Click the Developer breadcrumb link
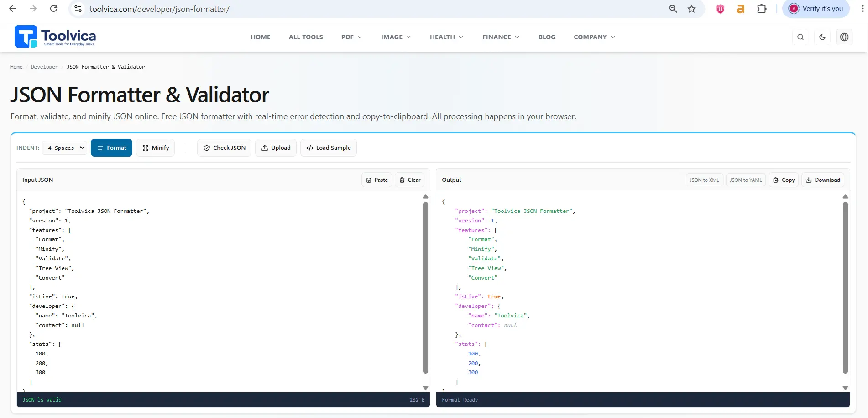Viewport: 868px width, 418px height. coord(44,67)
